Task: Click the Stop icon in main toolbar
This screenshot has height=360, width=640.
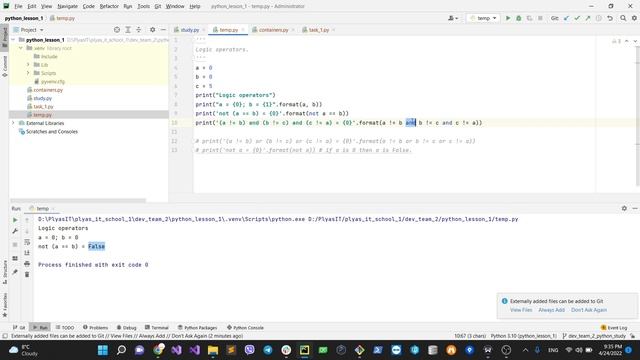Action: pyautogui.click(x=540, y=18)
